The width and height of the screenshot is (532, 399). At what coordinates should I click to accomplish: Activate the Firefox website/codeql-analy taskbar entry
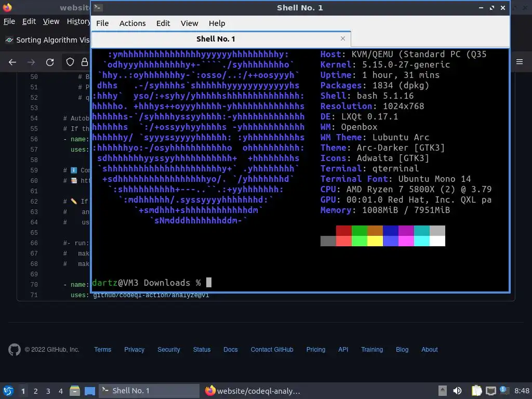(x=253, y=391)
